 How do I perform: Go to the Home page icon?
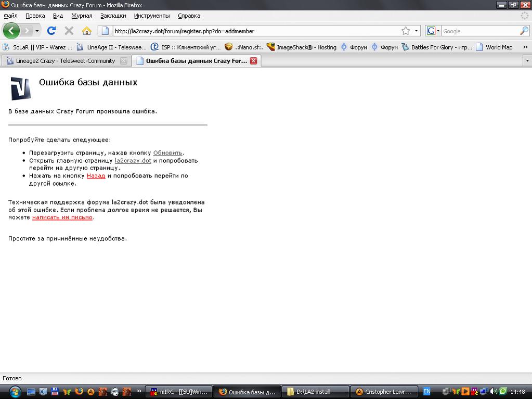click(x=87, y=31)
